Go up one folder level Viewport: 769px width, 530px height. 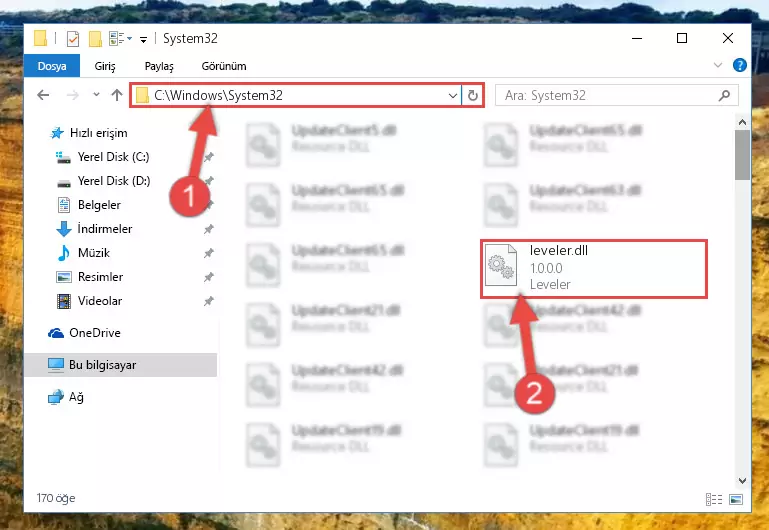tap(117, 95)
